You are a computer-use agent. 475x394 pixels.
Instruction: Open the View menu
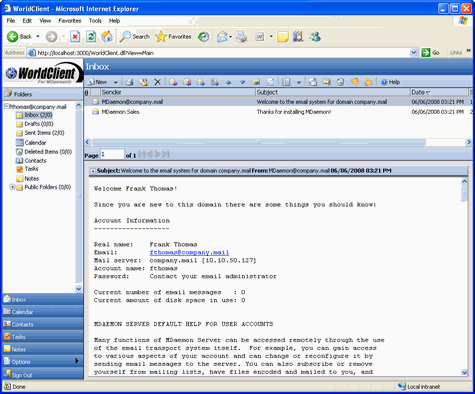(45, 21)
